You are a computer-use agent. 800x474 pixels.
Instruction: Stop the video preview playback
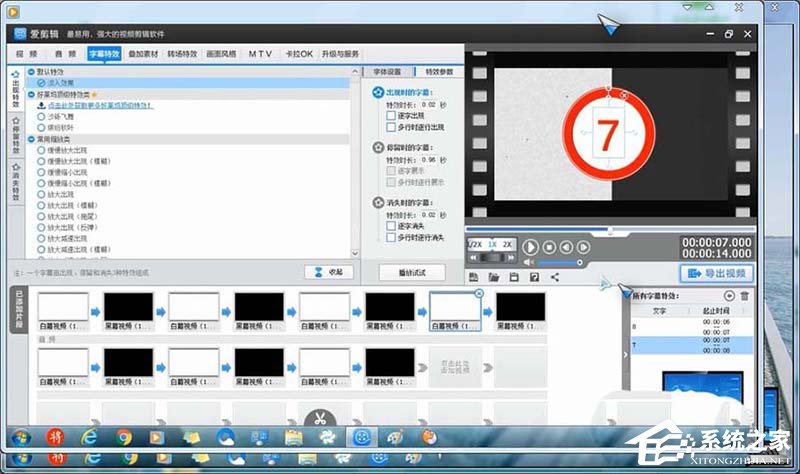[549, 247]
